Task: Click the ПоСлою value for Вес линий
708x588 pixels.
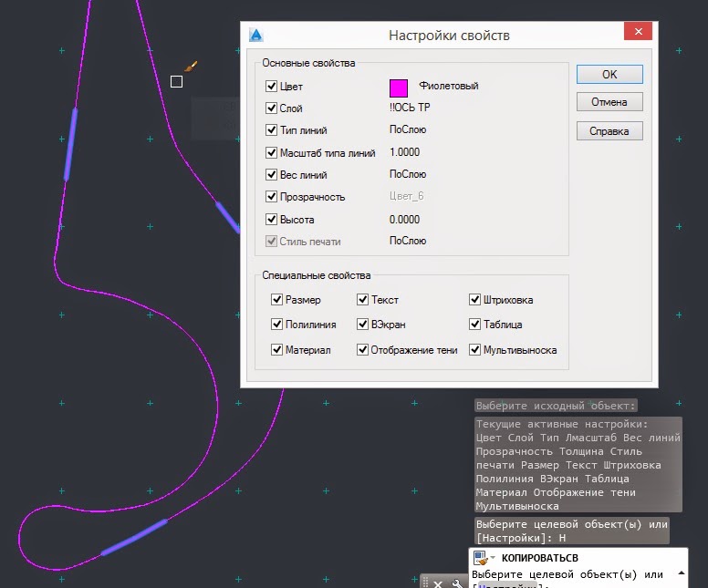Action: [408, 174]
